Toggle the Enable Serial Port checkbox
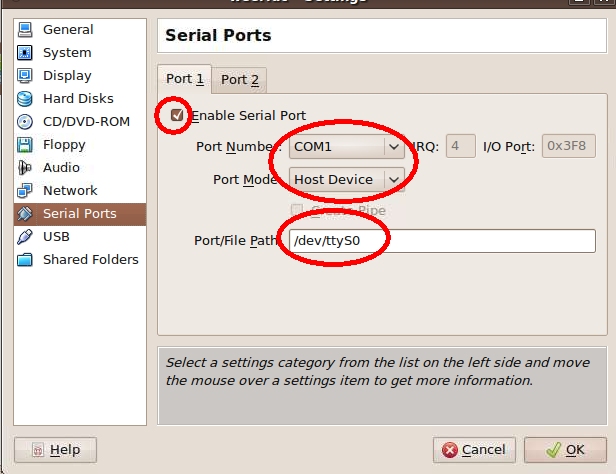 [x=177, y=115]
